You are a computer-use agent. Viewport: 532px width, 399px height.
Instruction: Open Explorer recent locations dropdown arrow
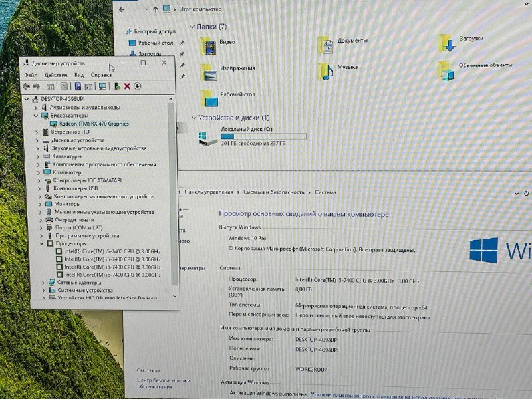(x=146, y=9)
